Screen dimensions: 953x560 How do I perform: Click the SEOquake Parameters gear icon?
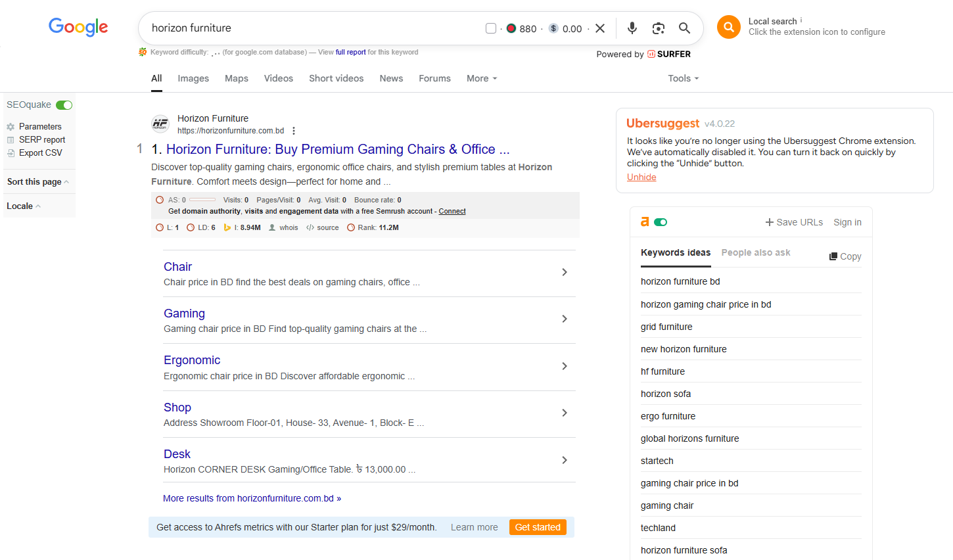pyautogui.click(x=11, y=127)
